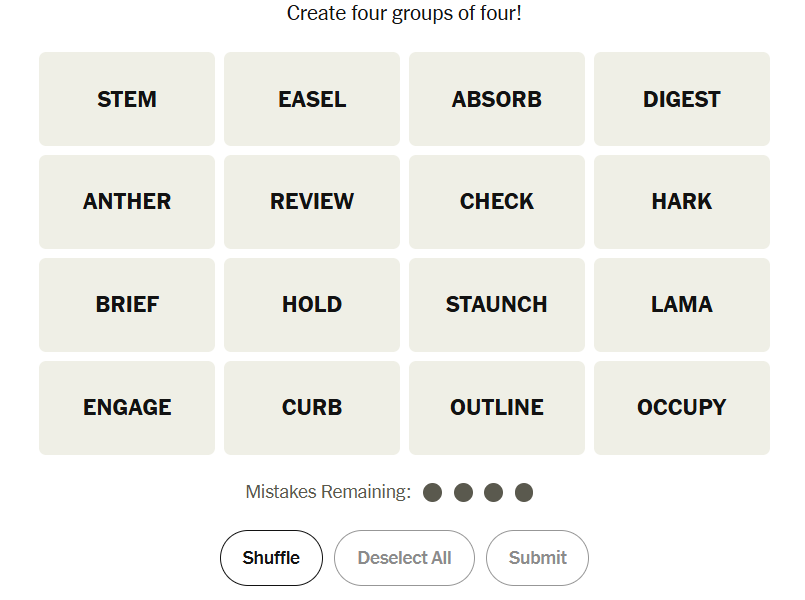The height and width of the screenshot is (600, 805).
Task: Pick the BRIEF tile
Action: (x=127, y=305)
